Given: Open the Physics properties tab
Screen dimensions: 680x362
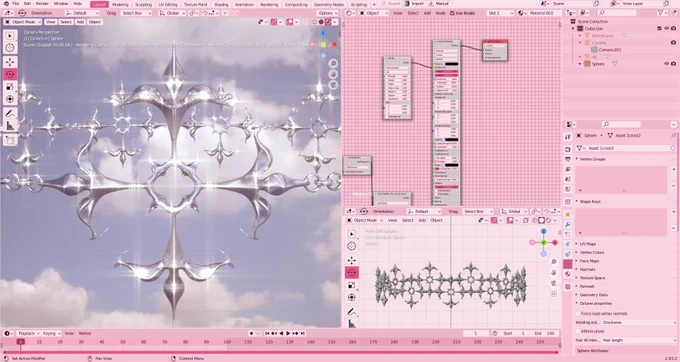Looking at the screenshot, I should 568,244.
